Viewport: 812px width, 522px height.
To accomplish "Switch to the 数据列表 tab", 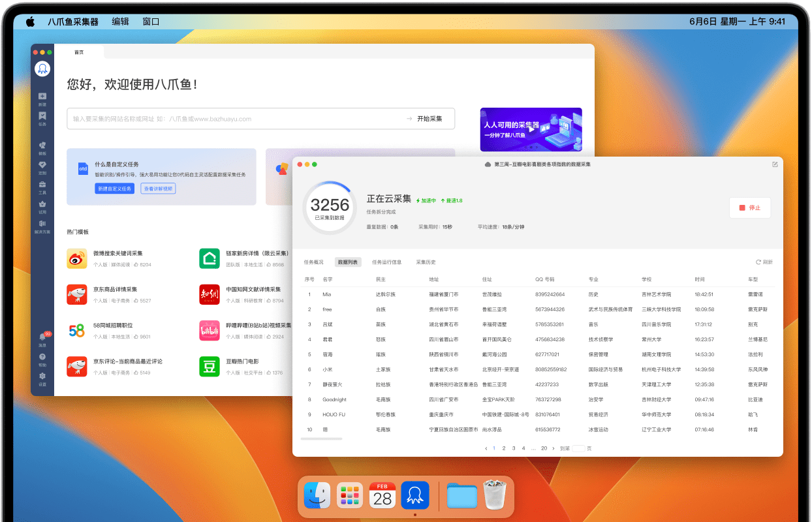I will [x=347, y=262].
